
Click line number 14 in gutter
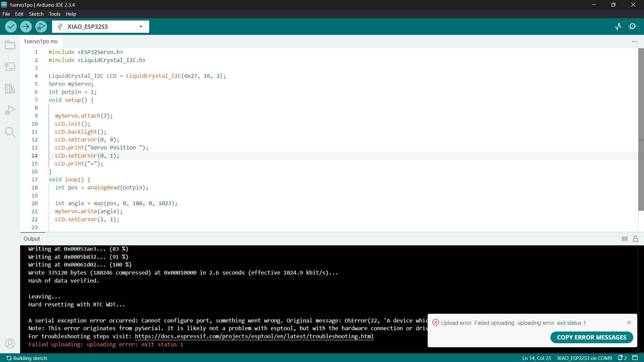[35, 156]
